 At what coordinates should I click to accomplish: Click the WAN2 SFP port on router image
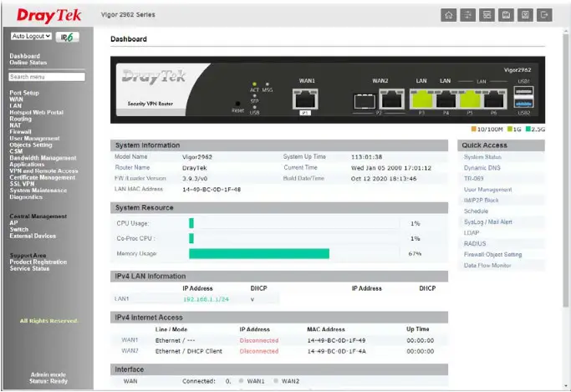click(x=365, y=101)
